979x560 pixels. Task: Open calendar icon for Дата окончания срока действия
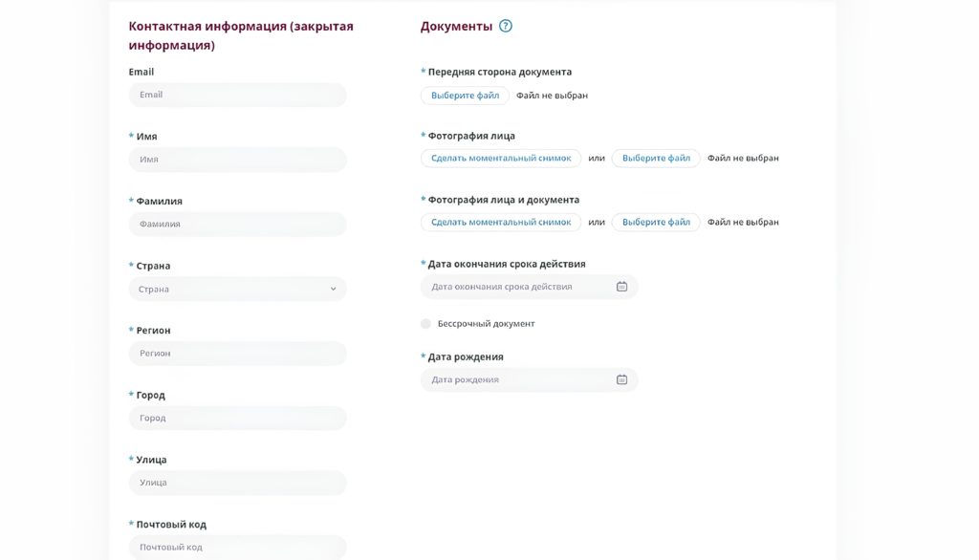621,287
